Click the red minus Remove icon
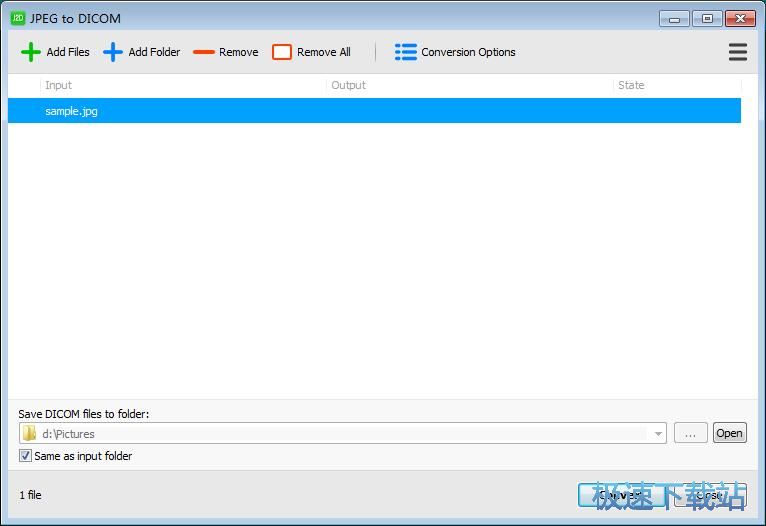Image resolution: width=766 pixels, height=526 pixels. [x=204, y=52]
